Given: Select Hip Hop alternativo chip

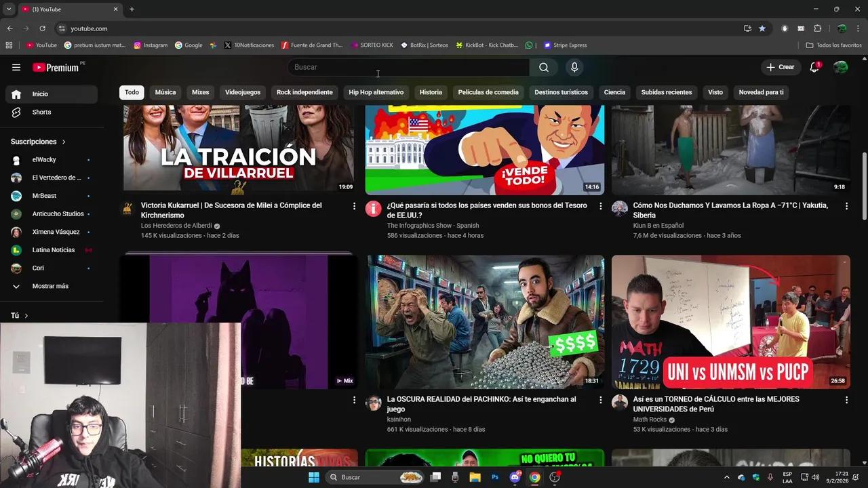Looking at the screenshot, I should point(376,92).
